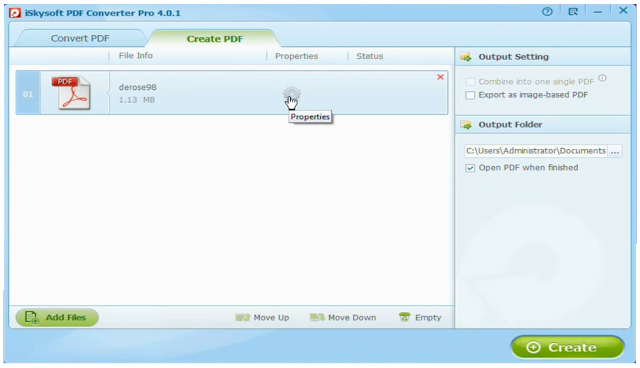Click the File Info column header
Screen dimensions: 640x368
pyautogui.click(x=136, y=55)
